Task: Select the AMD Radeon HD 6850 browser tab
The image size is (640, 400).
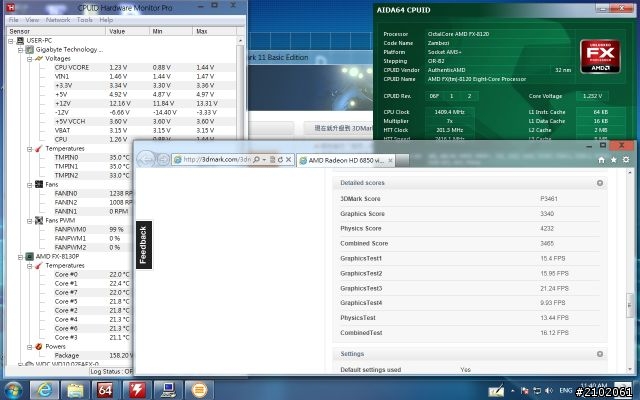Action: 346,160
